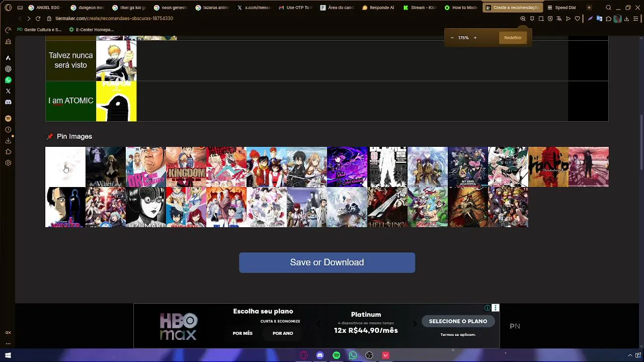644x362 pixels.
Task: Switch to the ANGEL EGG tab
Action: click(x=45, y=8)
